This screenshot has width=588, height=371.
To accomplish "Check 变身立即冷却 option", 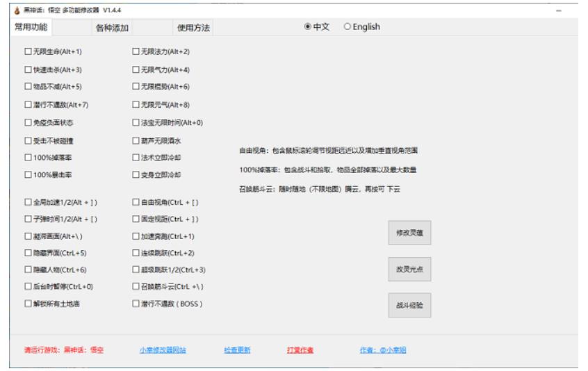I will [x=136, y=174].
